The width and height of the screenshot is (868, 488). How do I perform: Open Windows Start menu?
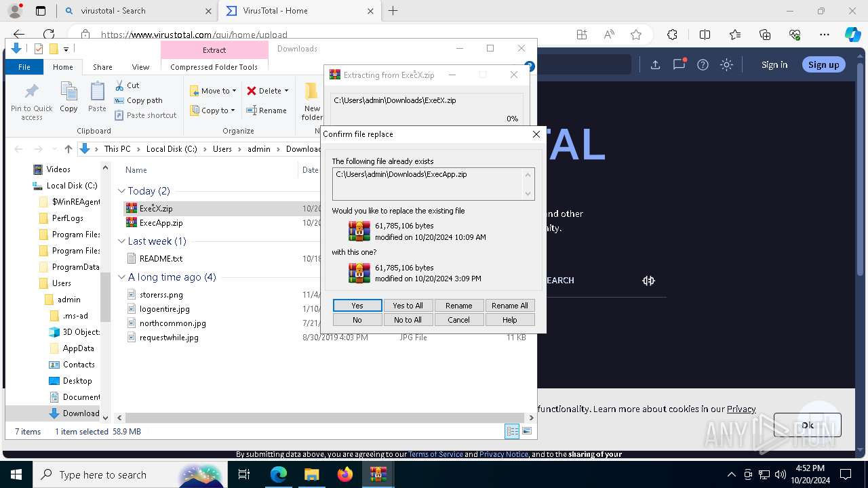(x=16, y=474)
